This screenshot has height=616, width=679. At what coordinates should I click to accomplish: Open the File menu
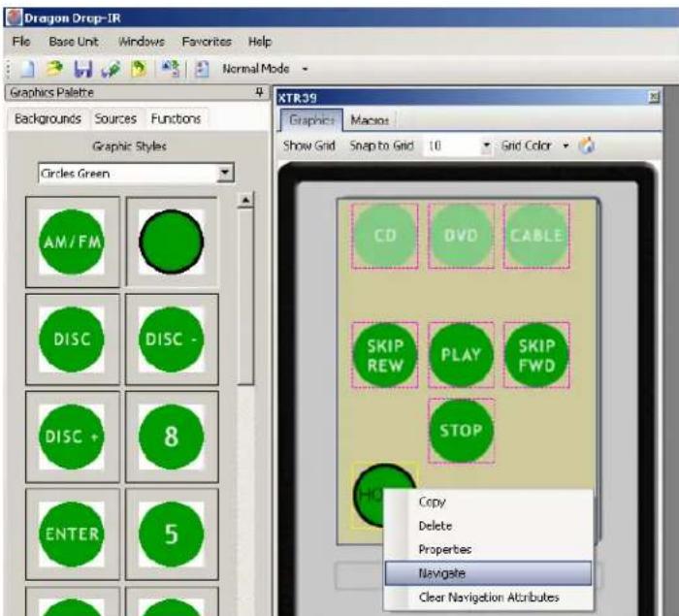(21, 42)
